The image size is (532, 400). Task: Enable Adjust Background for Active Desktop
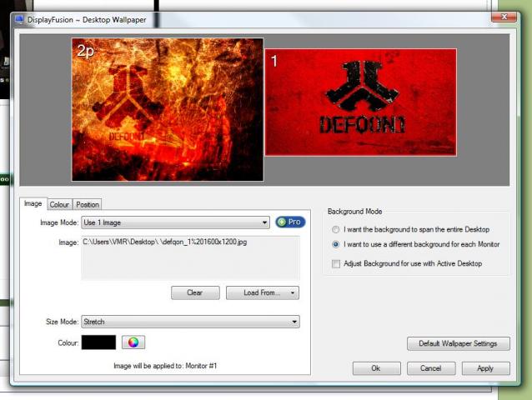tap(336, 263)
